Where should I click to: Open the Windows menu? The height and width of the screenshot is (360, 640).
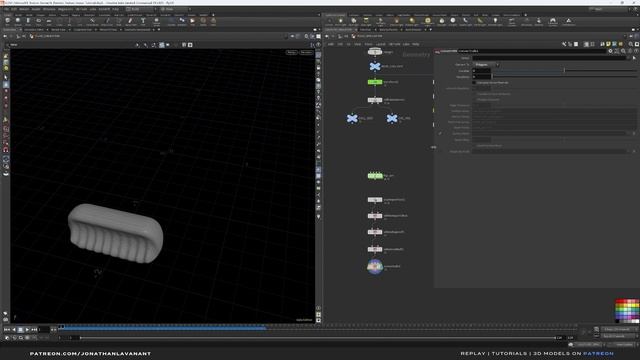[x=49, y=9]
